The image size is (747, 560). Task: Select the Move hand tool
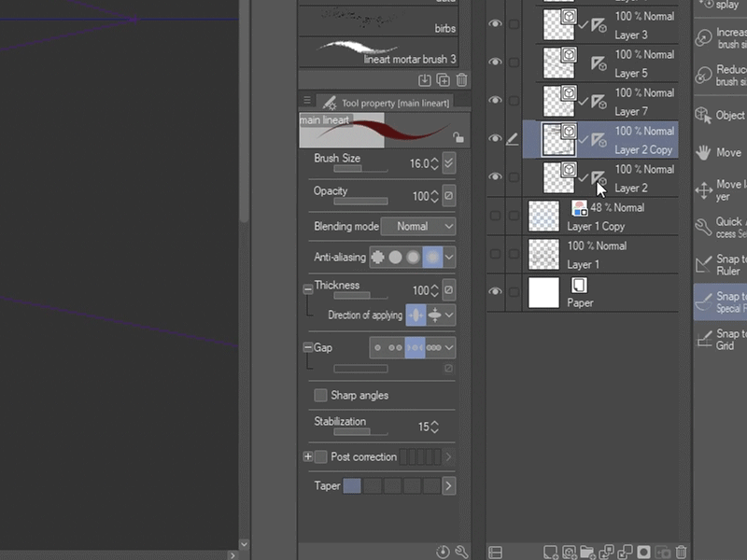click(x=705, y=152)
